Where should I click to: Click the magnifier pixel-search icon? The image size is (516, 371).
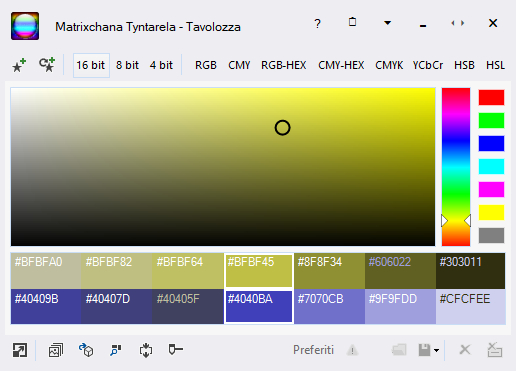pos(116,350)
